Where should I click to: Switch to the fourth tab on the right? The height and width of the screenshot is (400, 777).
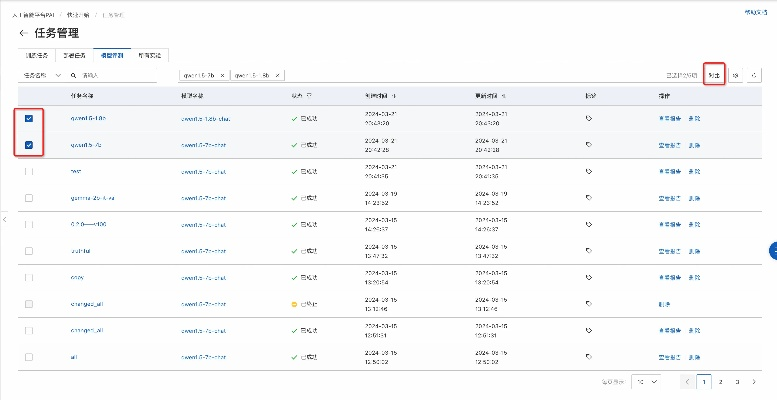pyautogui.click(x=150, y=55)
